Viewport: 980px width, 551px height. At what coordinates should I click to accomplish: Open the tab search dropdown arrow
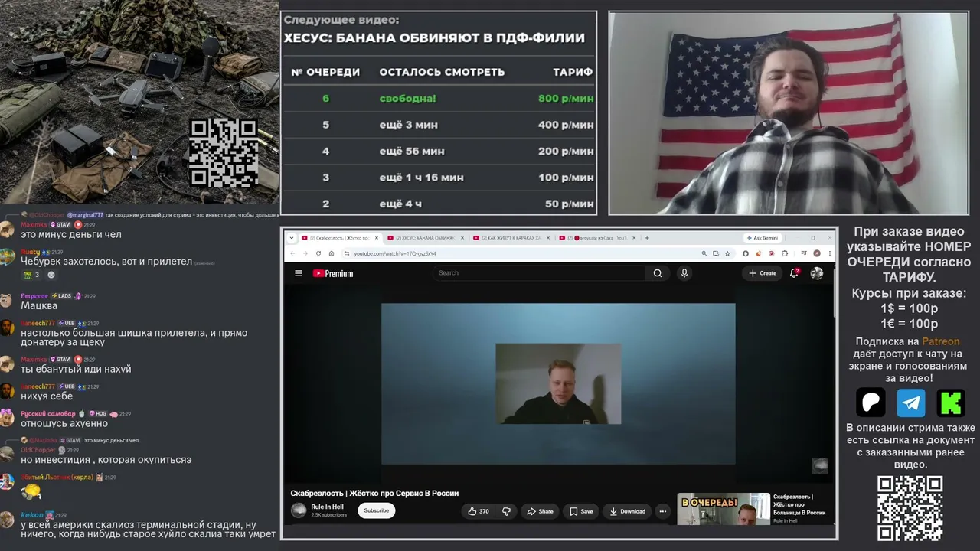pyautogui.click(x=291, y=238)
